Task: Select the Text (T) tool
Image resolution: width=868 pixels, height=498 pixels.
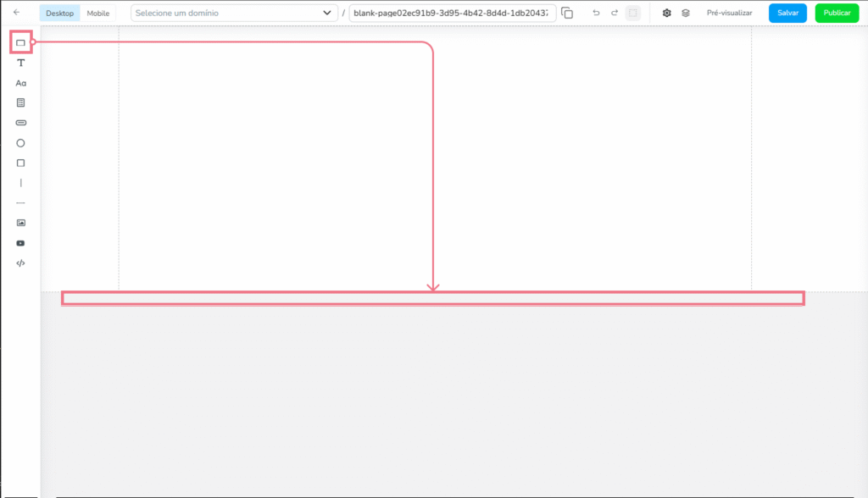Action: [x=20, y=63]
